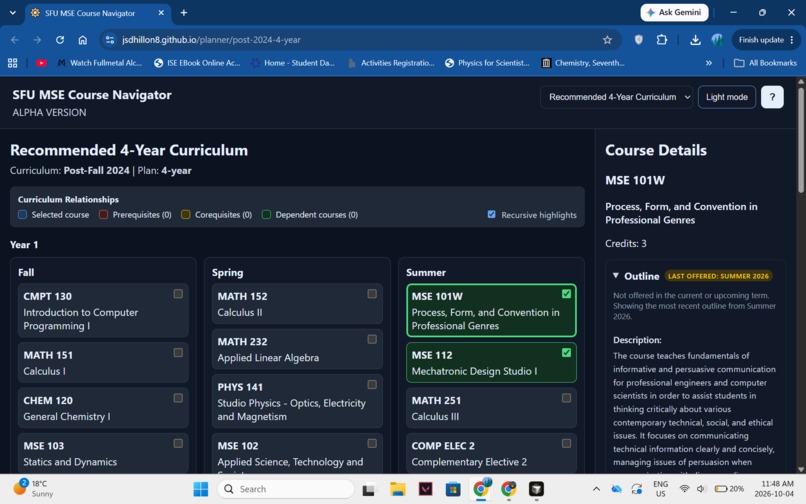Check the CMPT 130 course checkbox
Image resolution: width=806 pixels, height=504 pixels.
tap(178, 294)
